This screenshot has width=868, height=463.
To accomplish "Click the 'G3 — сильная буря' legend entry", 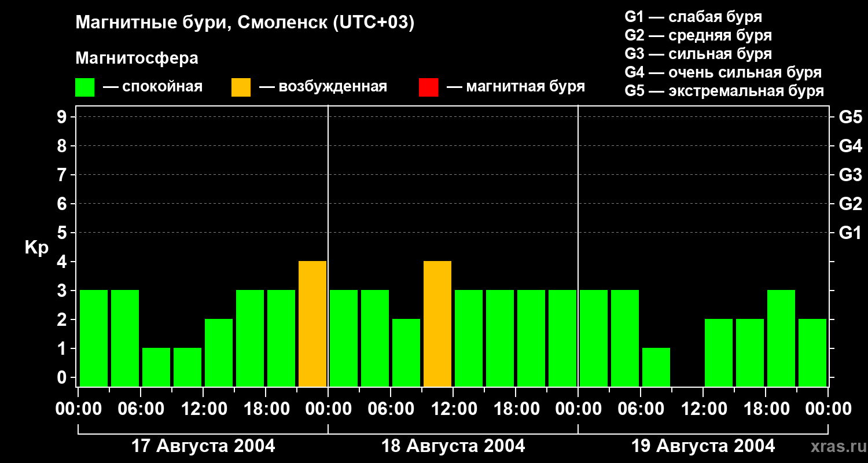I will [698, 54].
